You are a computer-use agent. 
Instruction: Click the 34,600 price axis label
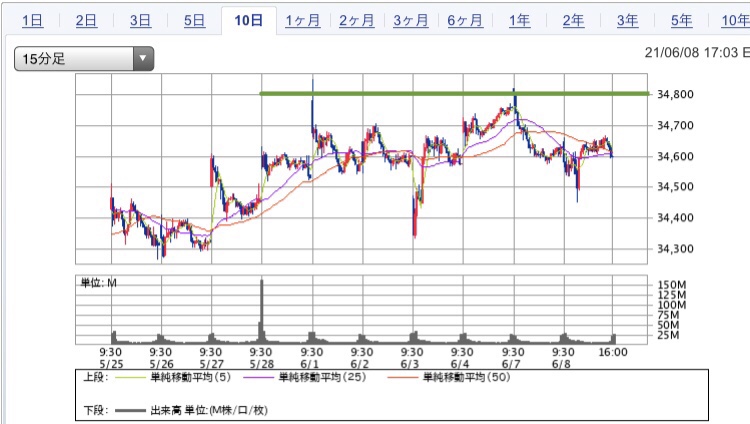675,156
